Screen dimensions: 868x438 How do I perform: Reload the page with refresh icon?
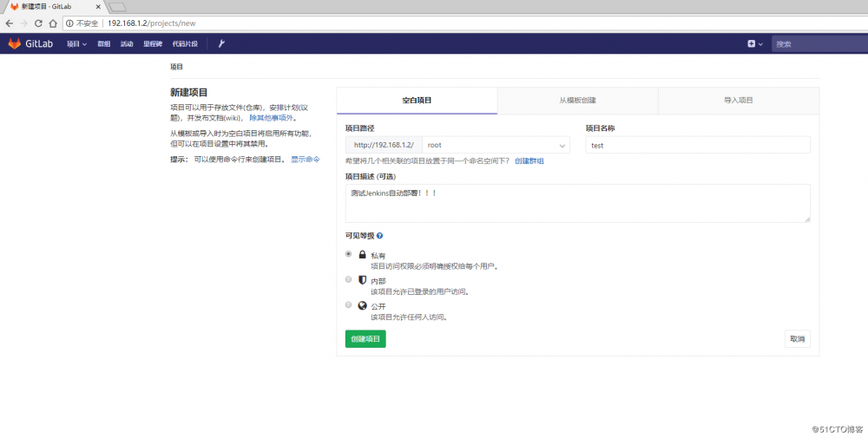coord(38,23)
